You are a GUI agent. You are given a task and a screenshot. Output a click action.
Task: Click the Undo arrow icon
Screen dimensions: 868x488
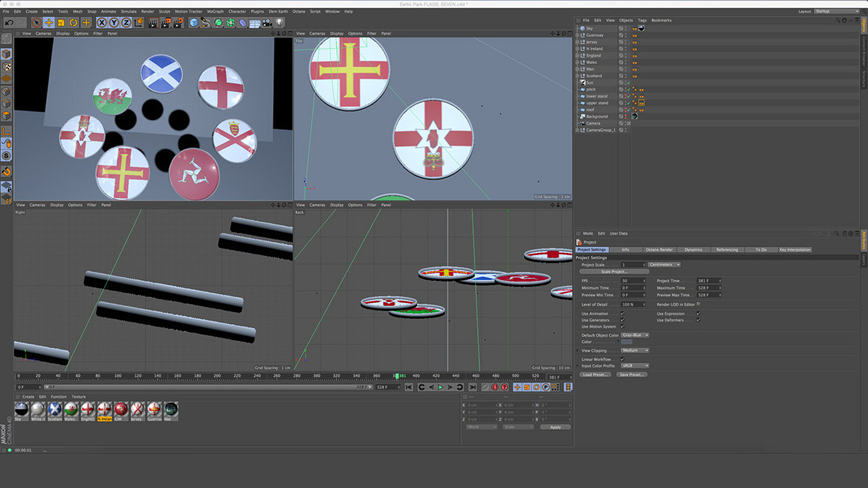click(9, 23)
